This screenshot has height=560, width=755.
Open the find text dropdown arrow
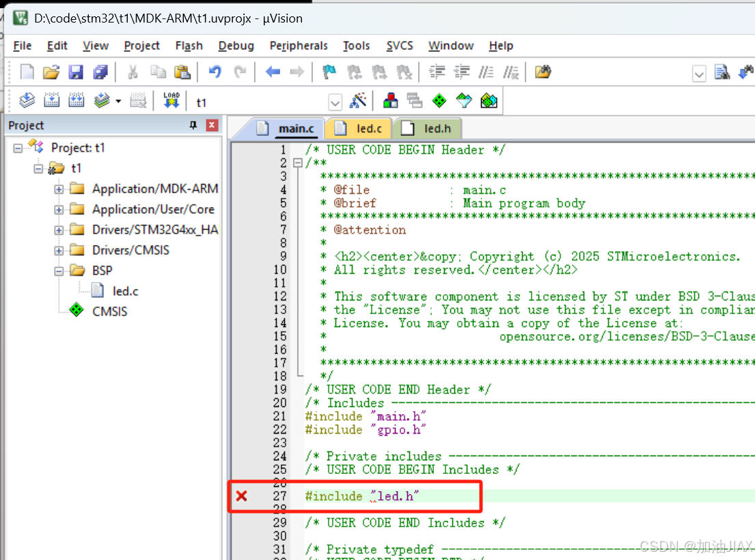tap(699, 74)
